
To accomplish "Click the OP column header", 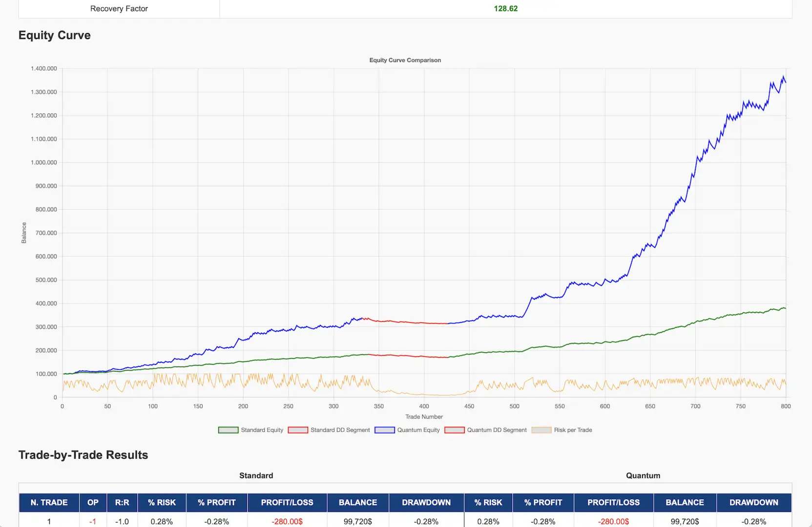I will tap(93, 502).
